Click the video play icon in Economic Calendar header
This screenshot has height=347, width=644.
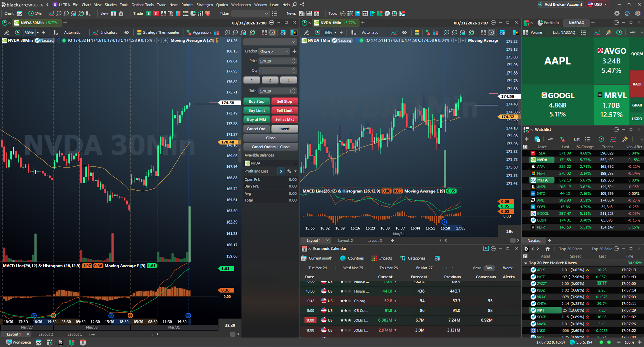[486, 249]
